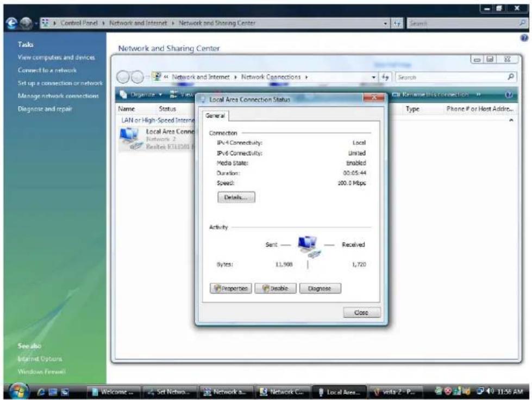
Task: Expand the breadcrumb arrow after Control Panel
Action: tap(103, 23)
